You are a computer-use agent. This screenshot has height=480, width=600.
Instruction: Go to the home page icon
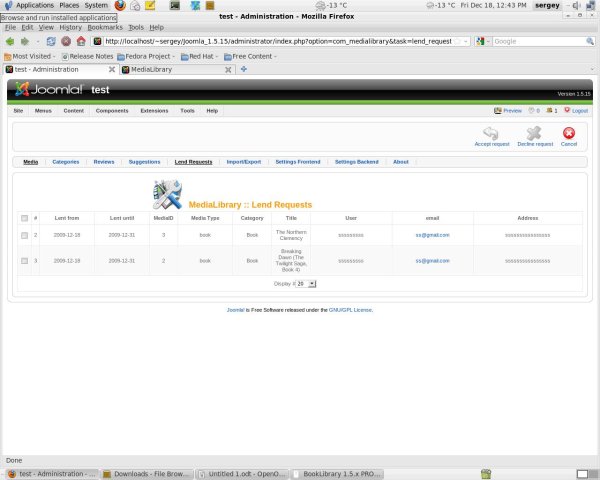(x=81, y=41)
